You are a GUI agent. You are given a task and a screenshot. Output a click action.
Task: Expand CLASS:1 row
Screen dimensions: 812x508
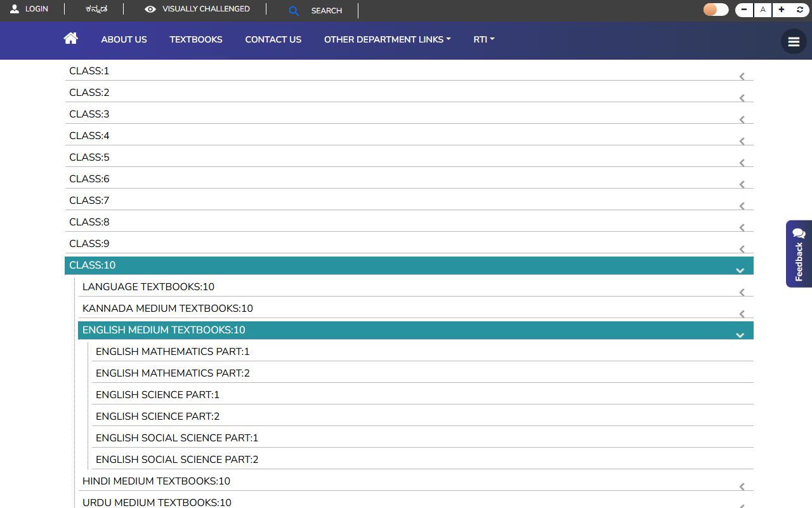tap(409, 71)
